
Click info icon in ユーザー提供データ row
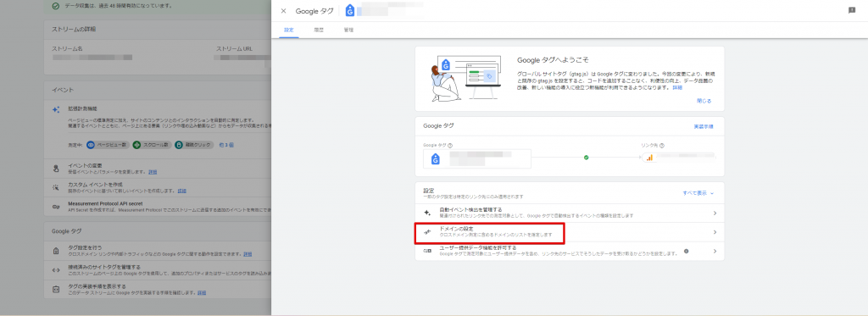coord(686,252)
